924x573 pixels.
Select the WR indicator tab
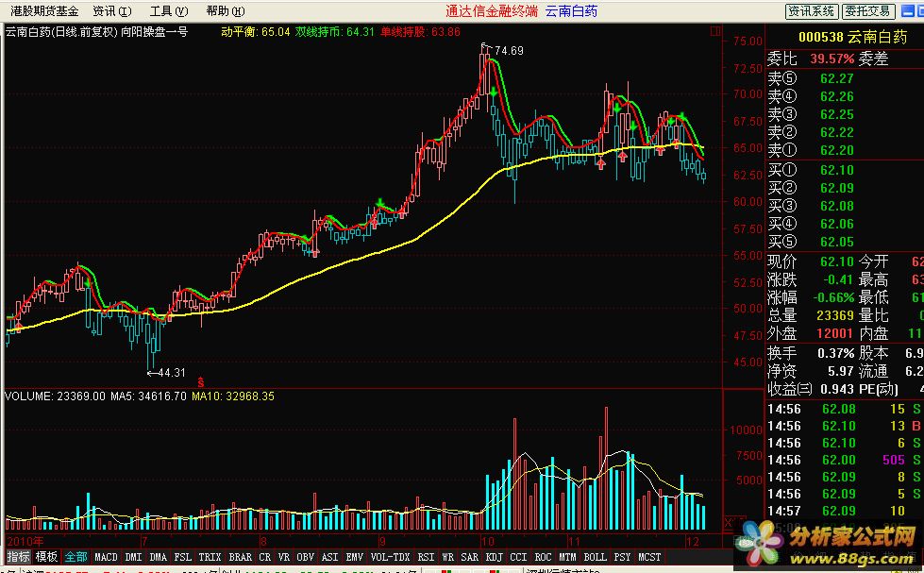pyautogui.click(x=448, y=557)
